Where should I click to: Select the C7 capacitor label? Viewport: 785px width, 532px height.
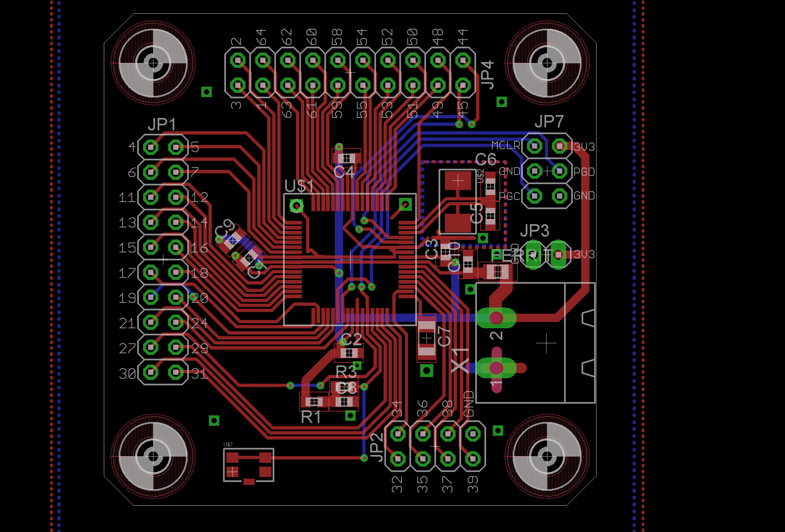coord(444,337)
